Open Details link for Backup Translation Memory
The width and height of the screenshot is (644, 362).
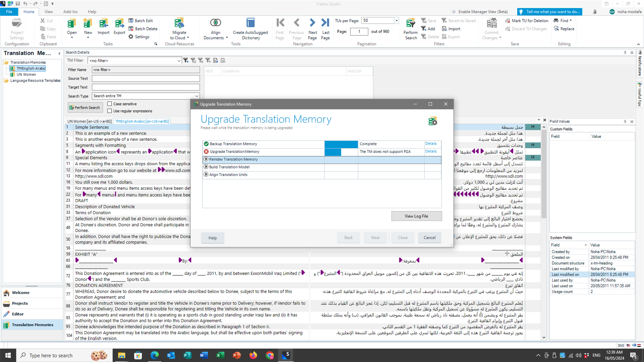pyautogui.click(x=431, y=143)
